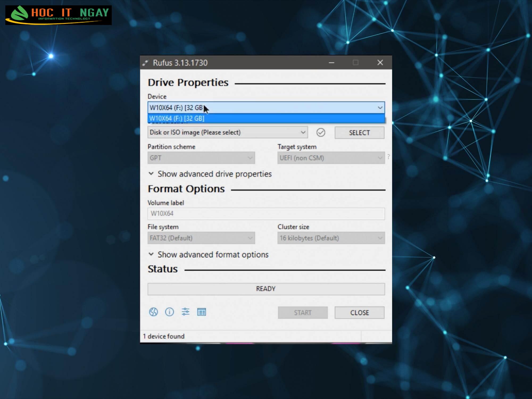This screenshot has width=532, height=399.
Task: Select W10X64 (F:) [32 GB] list entry
Action: coord(266,118)
